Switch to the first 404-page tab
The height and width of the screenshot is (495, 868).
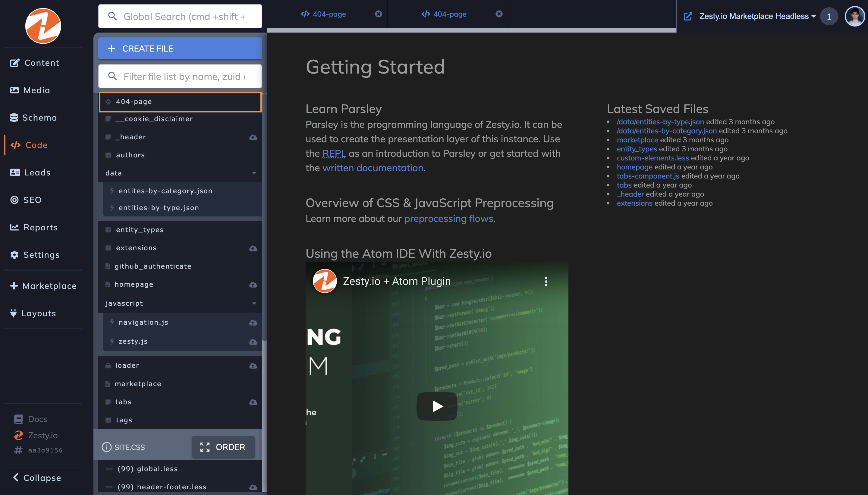click(x=323, y=14)
